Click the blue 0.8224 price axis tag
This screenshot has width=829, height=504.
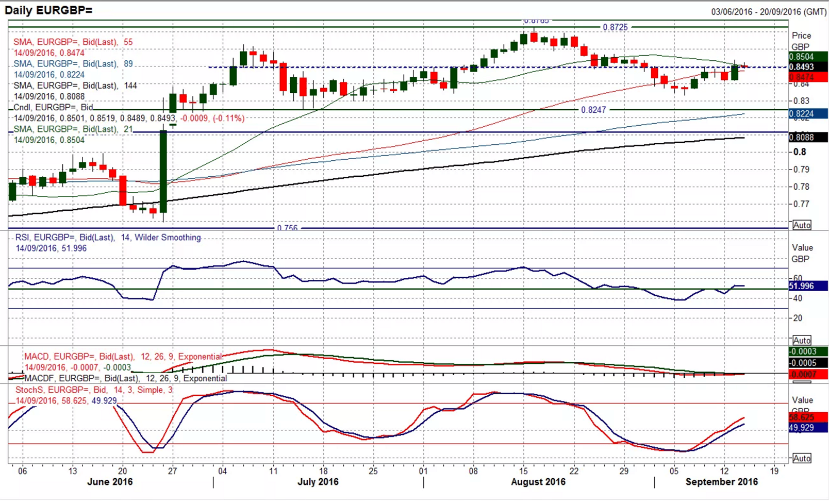[807, 114]
